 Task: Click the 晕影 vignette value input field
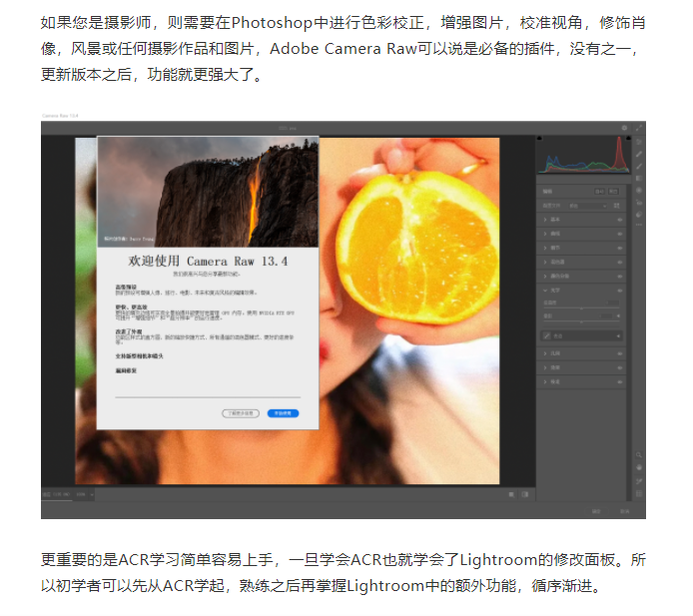(605, 315)
